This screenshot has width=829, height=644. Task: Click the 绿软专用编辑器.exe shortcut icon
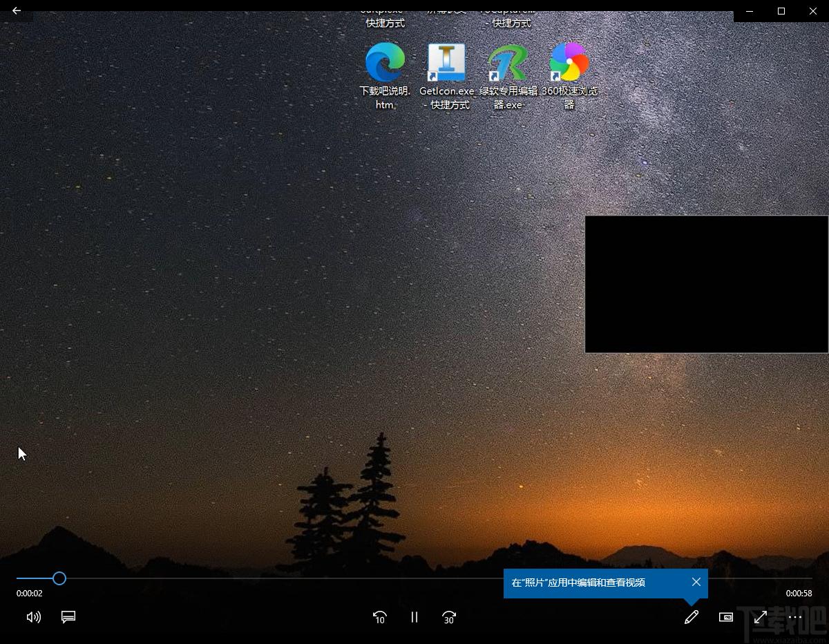(x=508, y=62)
